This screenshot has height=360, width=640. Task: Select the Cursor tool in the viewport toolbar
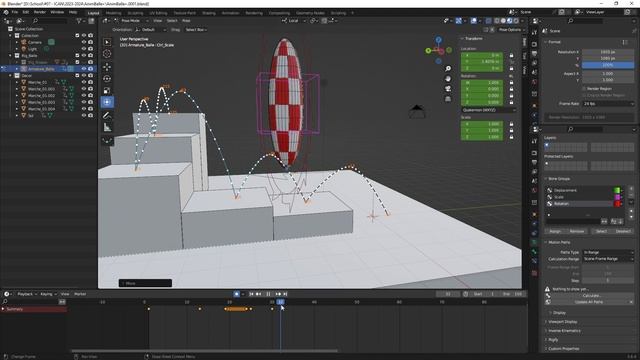pyautogui.click(x=107, y=54)
